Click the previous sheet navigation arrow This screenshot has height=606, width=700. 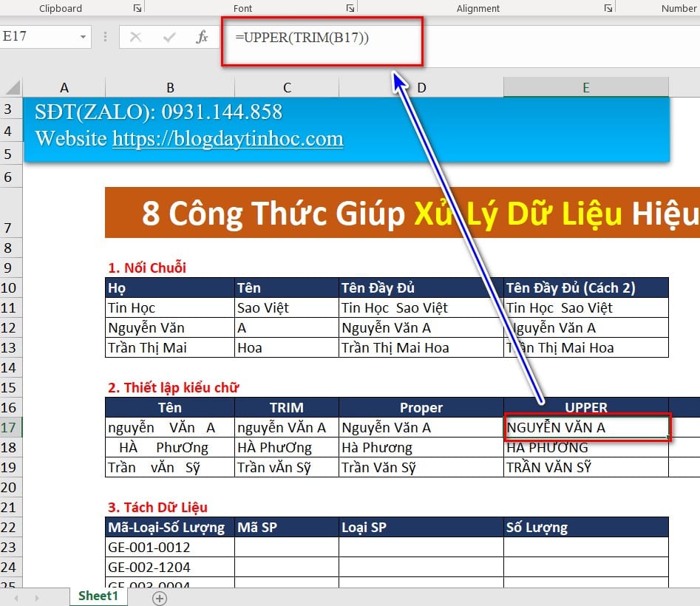coord(16,598)
